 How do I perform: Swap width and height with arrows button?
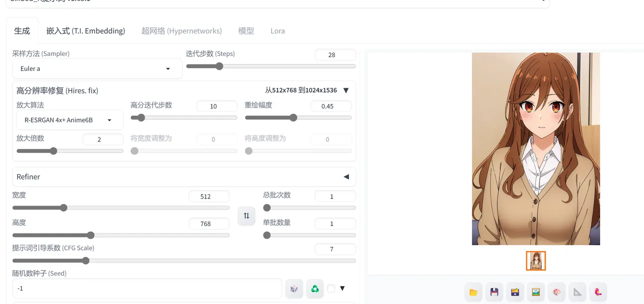pyautogui.click(x=247, y=215)
